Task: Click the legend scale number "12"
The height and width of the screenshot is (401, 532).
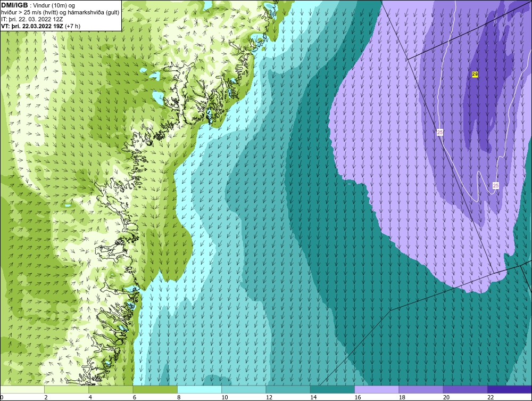Action: click(269, 397)
